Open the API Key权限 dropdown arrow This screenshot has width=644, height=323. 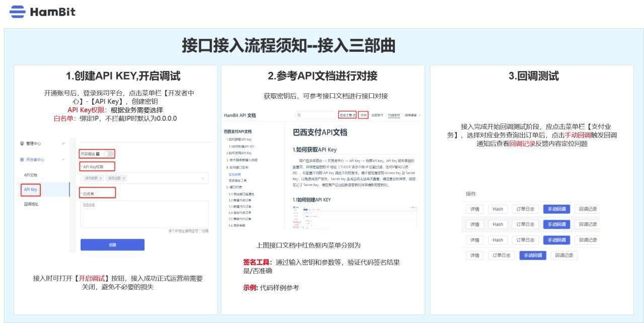tap(203, 178)
